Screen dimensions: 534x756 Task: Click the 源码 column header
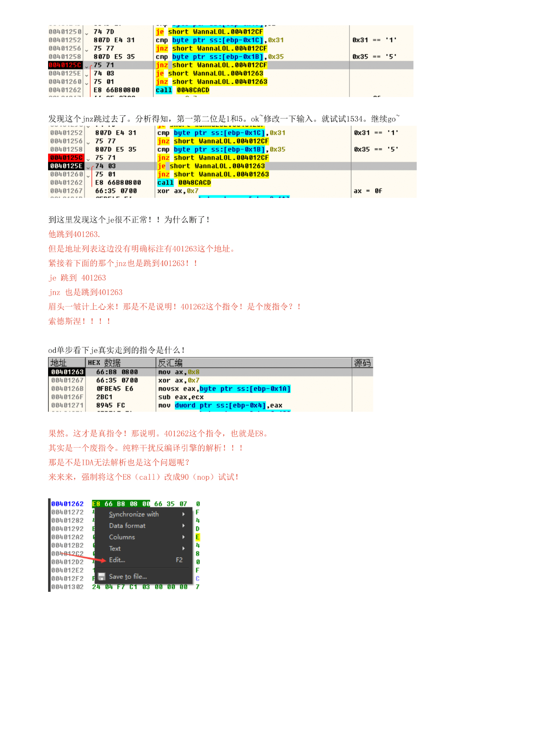coord(363,363)
